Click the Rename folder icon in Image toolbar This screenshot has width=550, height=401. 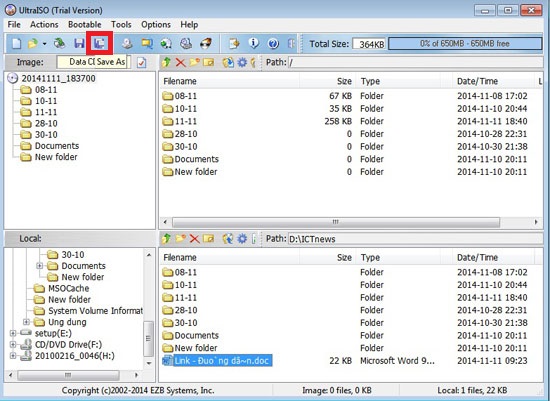(x=208, y=62)
